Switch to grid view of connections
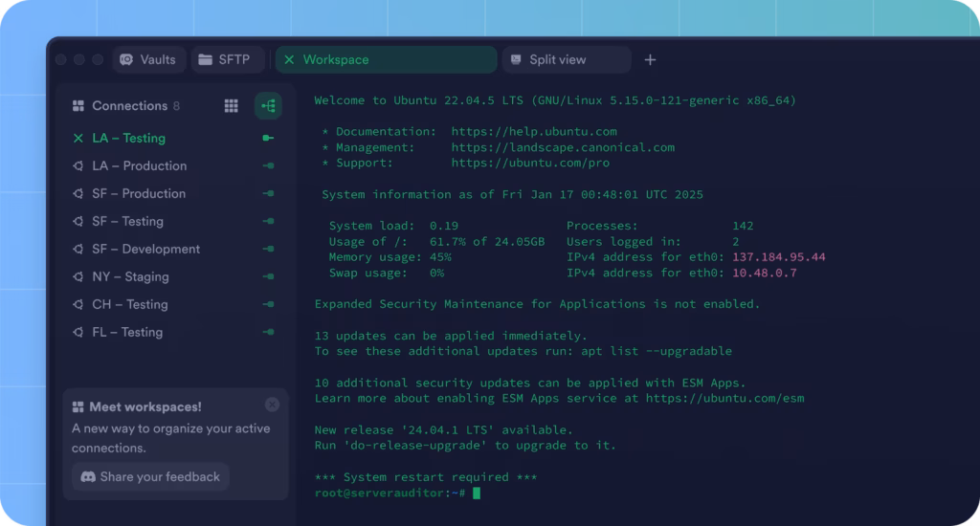The width and height of the screenshot is (980, 526). 231,106
